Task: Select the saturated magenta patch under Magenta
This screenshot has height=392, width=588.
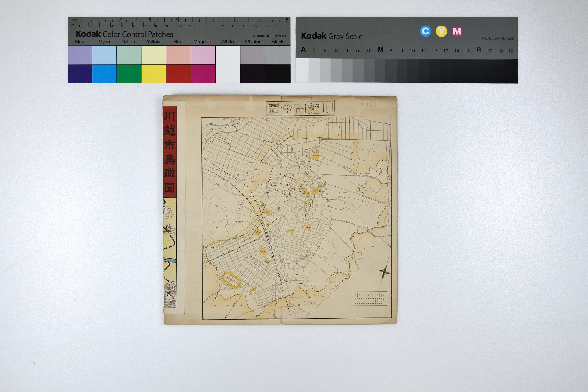Action: pos(203,74)
